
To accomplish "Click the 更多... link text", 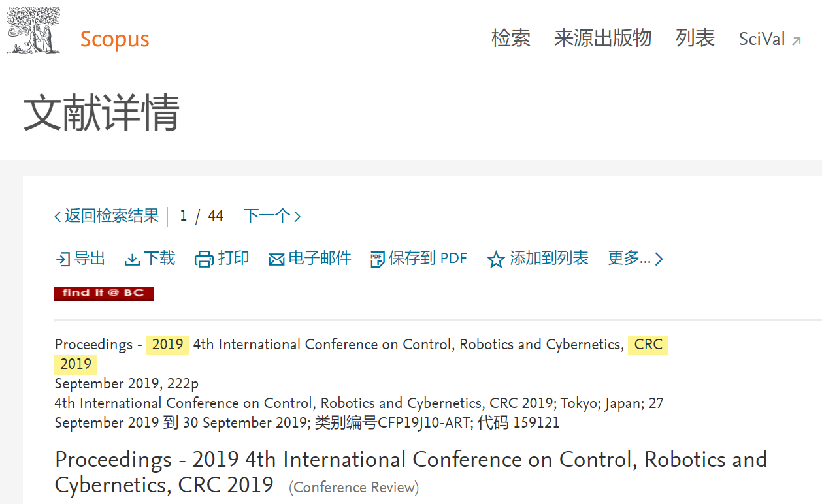I will click(630, 259).
